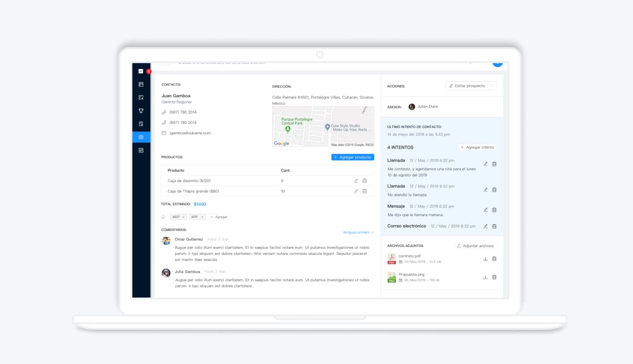Click the Parque Portalegre marker on map
The height and width of the screenshot is (364, 633).
click(288, 129)
